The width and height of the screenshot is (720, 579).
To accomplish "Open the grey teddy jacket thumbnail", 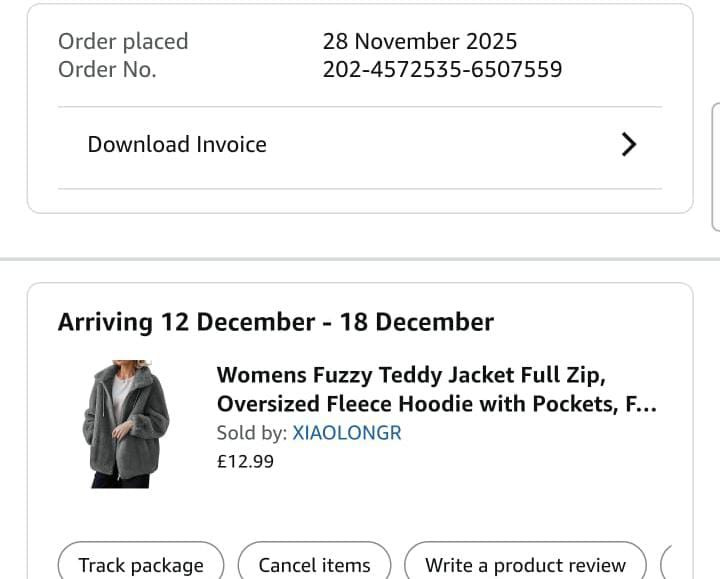I will [125, 424].
